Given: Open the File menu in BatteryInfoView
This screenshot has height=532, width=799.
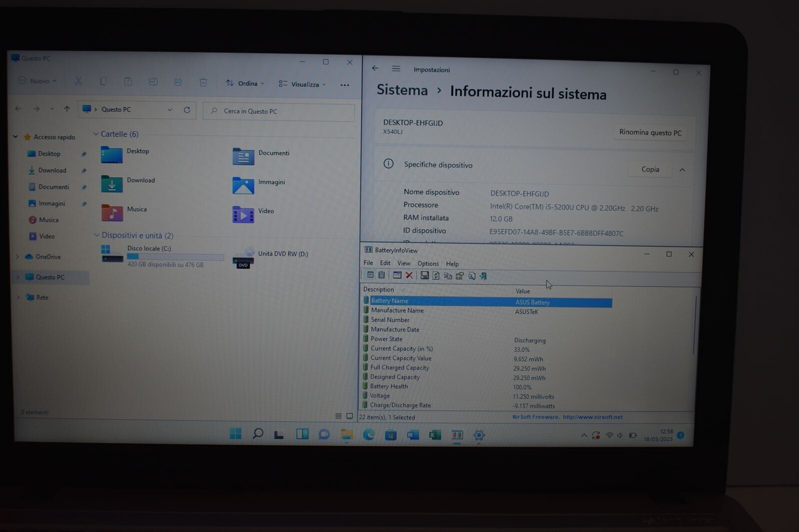Looking at the screenshot, I should tap(368, 263).
